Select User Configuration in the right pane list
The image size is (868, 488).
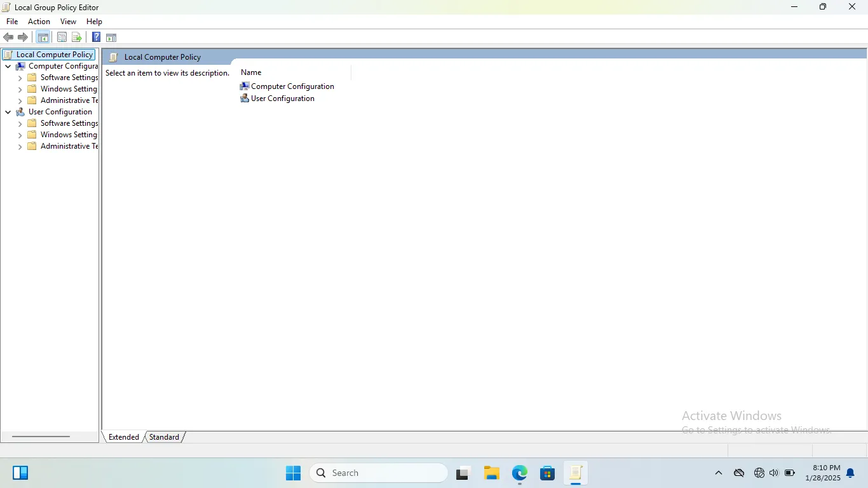(x=278, y=98)
